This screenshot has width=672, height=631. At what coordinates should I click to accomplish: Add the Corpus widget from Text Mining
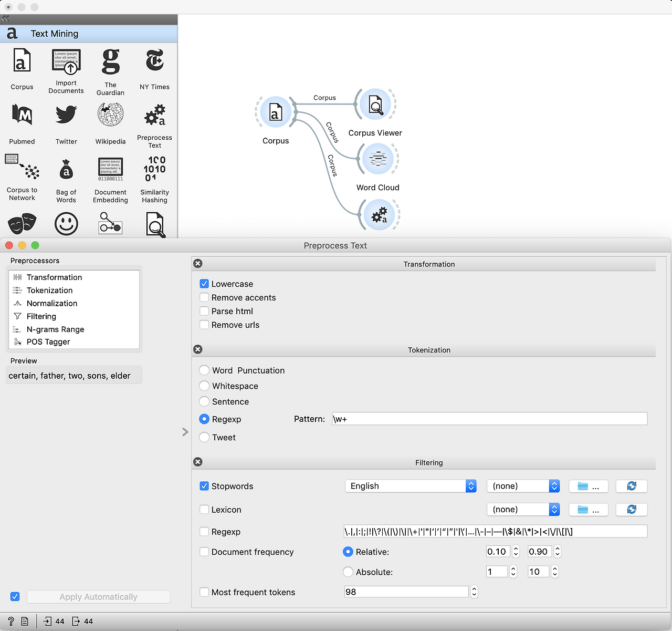click(22, 69)
